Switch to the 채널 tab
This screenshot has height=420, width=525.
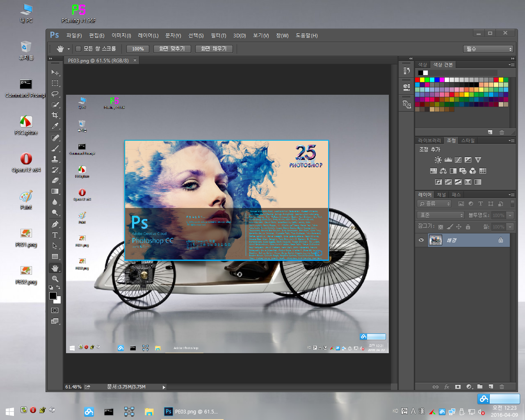[441, 195]
